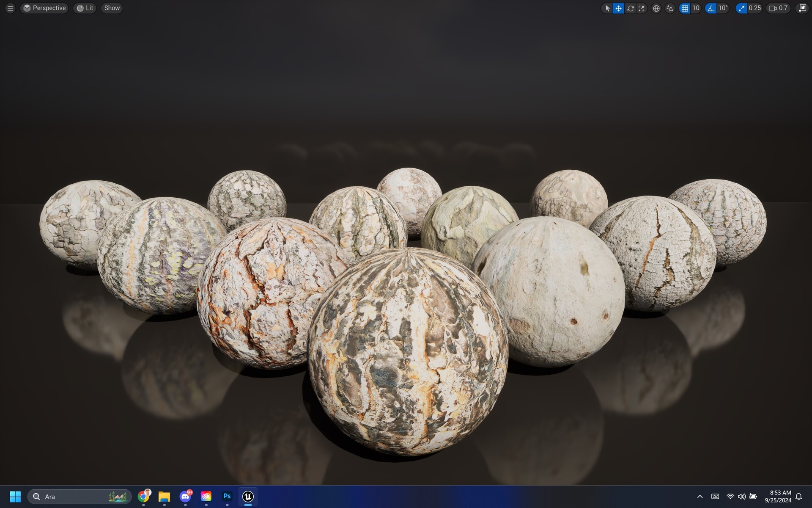The image size is (812, 508).
Task: Toggle grid snapping on or off
Action: pyautogui.click(x=684, y=8)
